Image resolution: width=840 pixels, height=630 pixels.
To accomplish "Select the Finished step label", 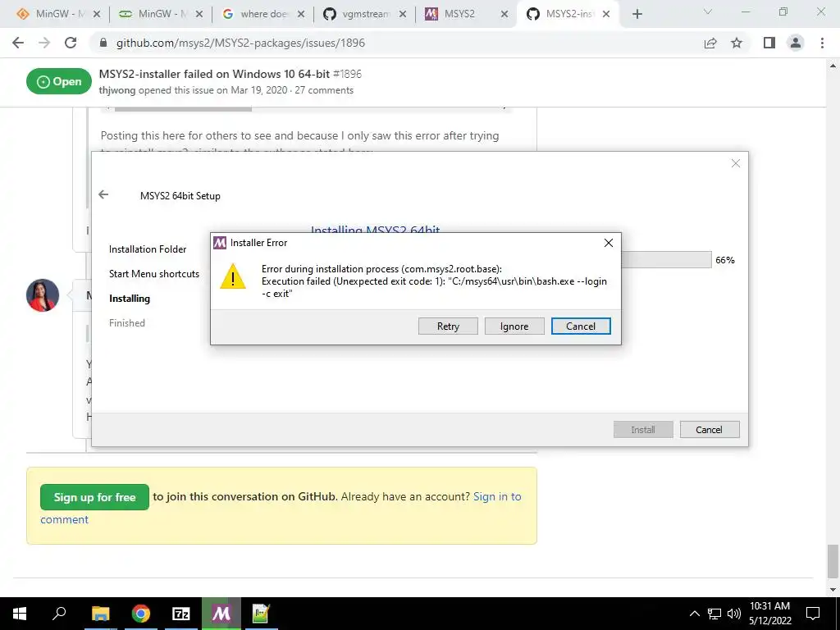I will pyautogui.click(x=127, y=323).
